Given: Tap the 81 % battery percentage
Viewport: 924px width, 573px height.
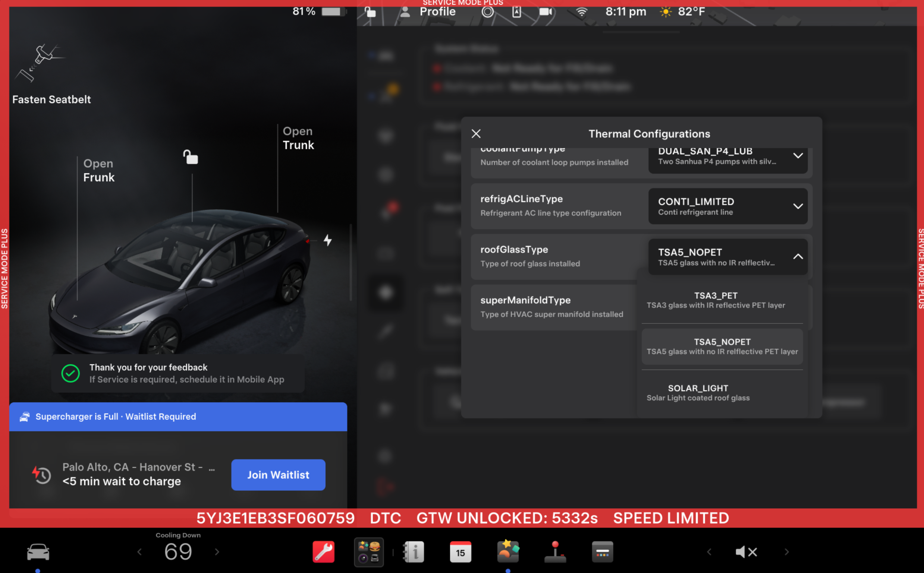Looking at the screenshot, I should click(x=304, y=12).
